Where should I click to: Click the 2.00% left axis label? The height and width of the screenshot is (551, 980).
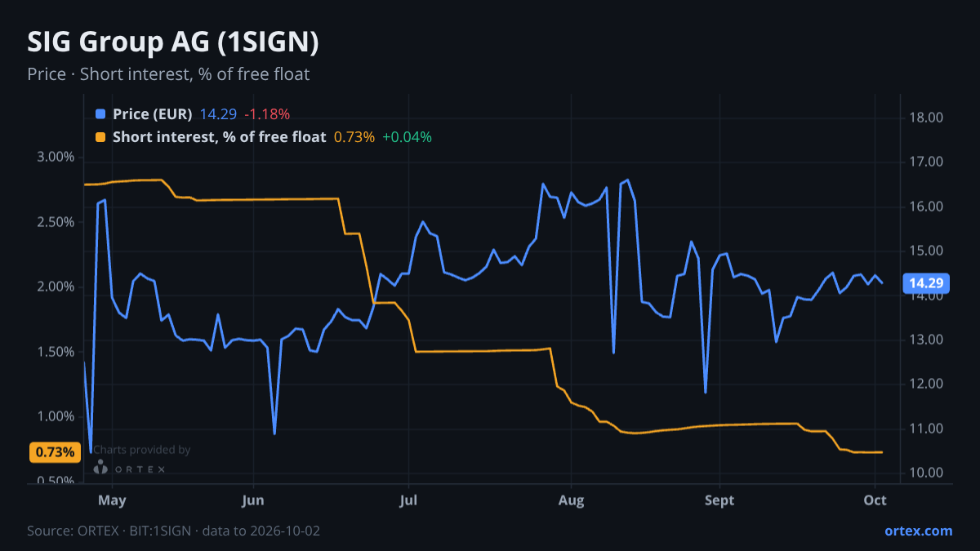coord(56,287)
